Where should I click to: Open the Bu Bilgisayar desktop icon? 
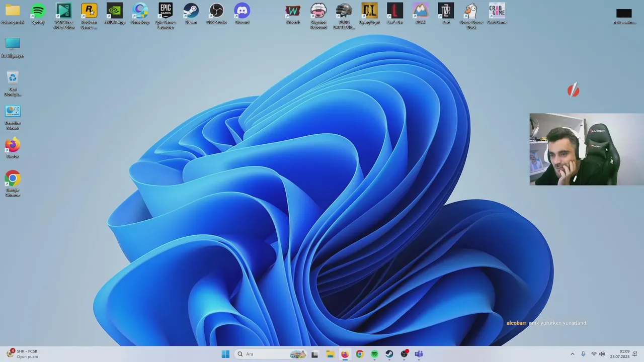(x=13, y=48)
